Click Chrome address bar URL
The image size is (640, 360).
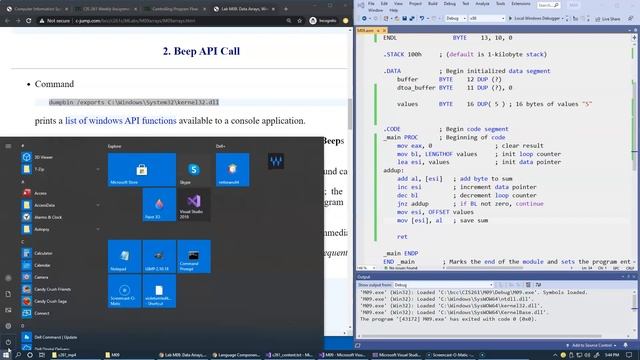(x=135, y=20)
